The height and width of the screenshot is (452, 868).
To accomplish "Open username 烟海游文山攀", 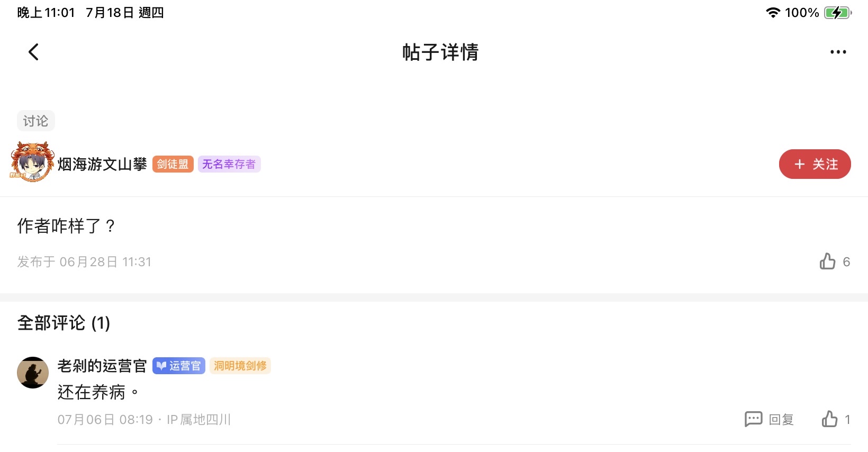I will (102, 164).
